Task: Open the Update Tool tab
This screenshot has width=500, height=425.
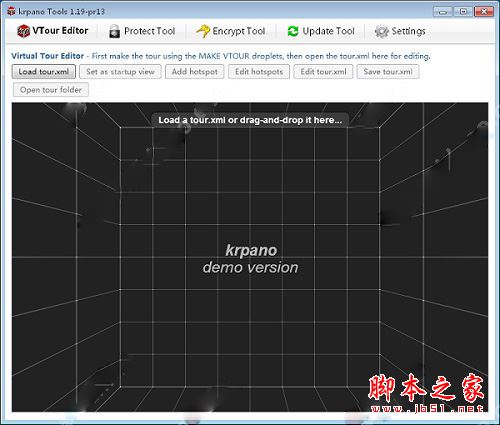Action: (x=321, y=31)
